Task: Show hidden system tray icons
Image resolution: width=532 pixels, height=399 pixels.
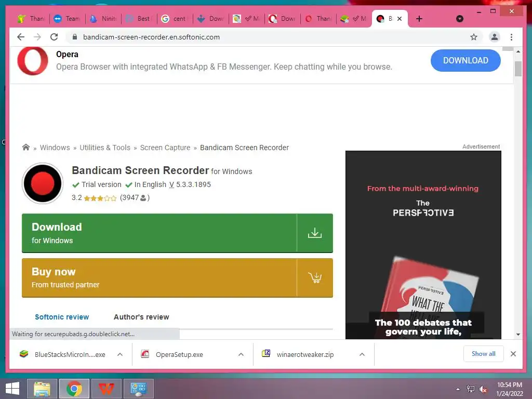Action: [x=458, y=389]
